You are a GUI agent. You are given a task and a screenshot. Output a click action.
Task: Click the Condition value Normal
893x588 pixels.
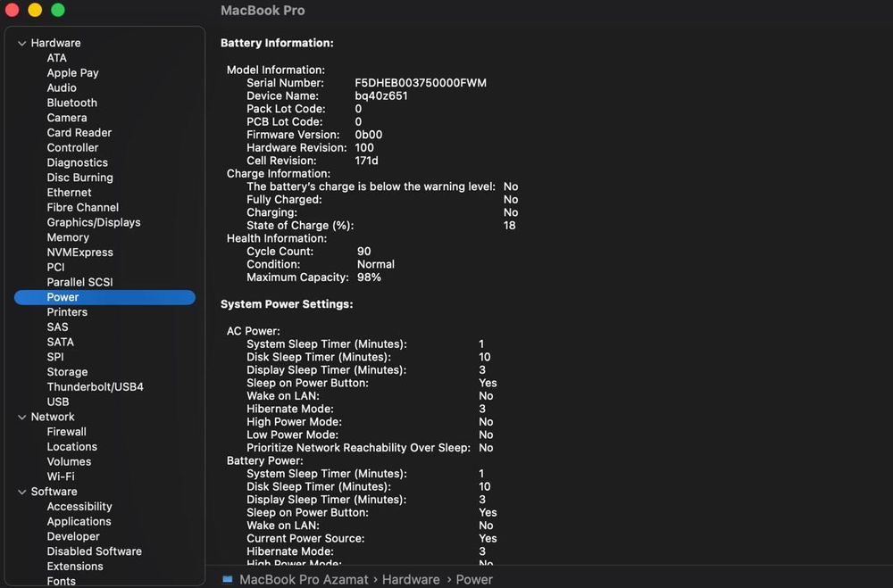[375, 265]
